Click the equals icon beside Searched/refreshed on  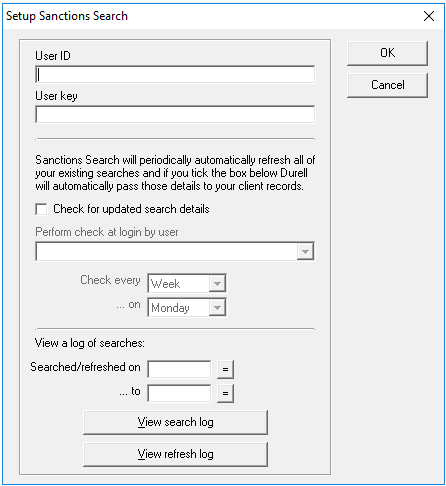point(225,369)
